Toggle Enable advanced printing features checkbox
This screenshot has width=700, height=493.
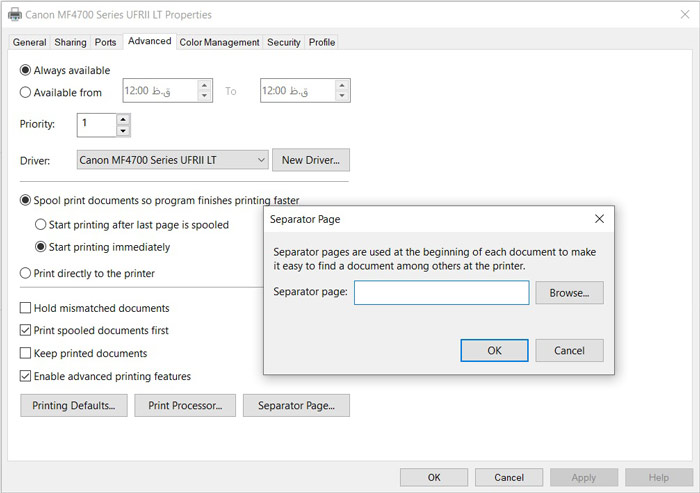(x=25, y=376)
